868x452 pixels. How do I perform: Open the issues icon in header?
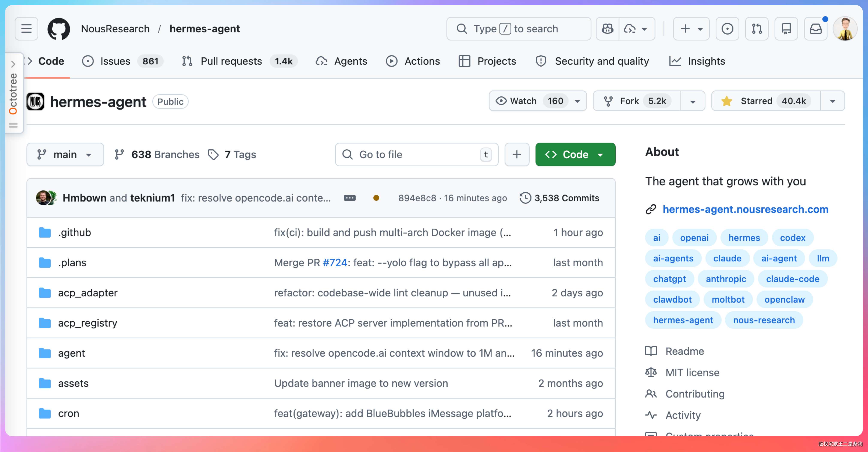[727, 29]
